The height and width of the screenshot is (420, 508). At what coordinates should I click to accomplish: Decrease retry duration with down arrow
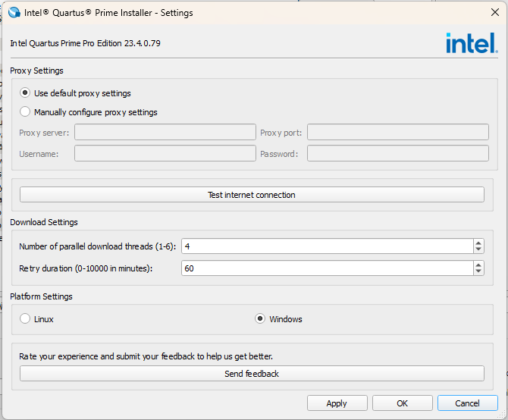tap(478, 271)
